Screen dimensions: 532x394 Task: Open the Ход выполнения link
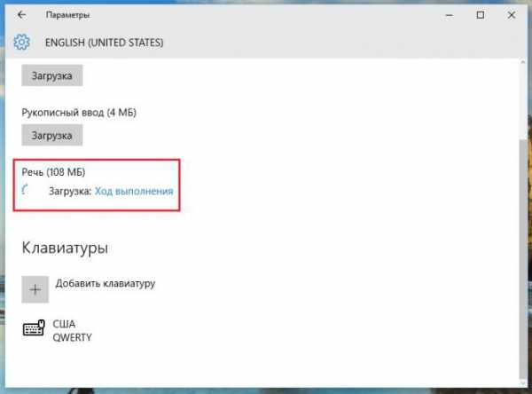[x=134, y=191]
